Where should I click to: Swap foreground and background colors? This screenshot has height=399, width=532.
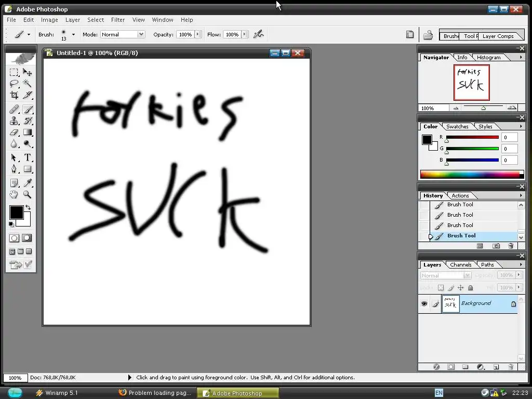pos(28,207)
